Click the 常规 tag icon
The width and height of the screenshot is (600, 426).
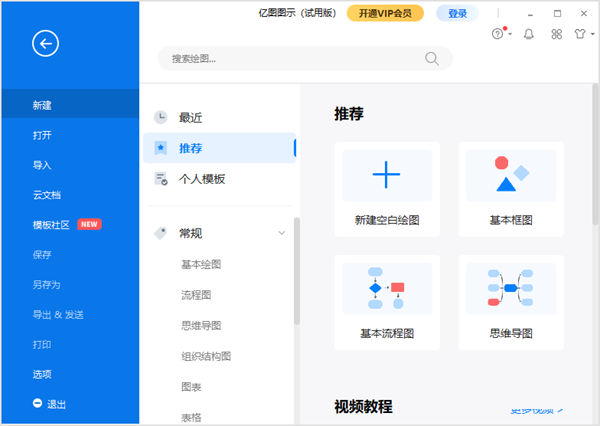pyautogui.click(x=161, y=233)
